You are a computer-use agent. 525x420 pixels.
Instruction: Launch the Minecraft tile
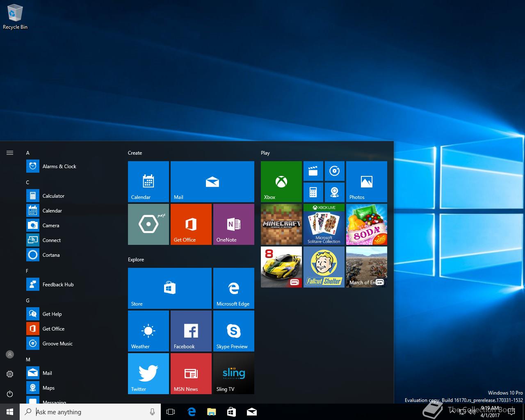click(281, 224)
